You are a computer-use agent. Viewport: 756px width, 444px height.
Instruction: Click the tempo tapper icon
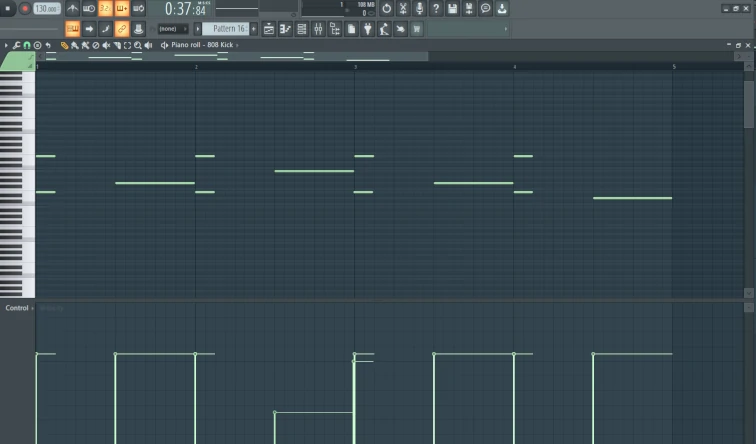(x=384, y=29)
